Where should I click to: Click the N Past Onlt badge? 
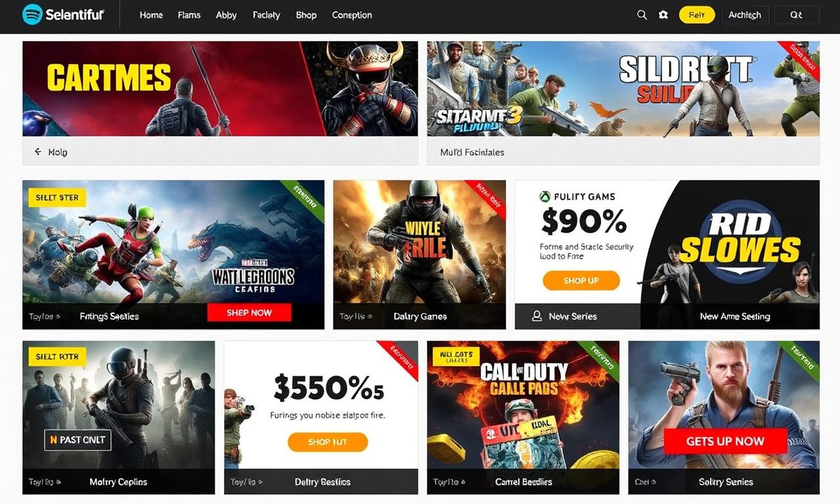(77, 440)
